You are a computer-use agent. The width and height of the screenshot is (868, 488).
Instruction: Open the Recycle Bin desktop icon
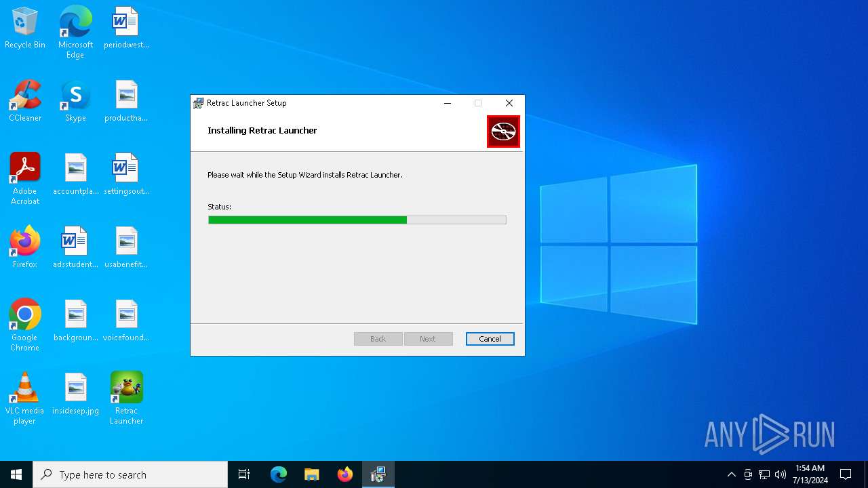25,28
